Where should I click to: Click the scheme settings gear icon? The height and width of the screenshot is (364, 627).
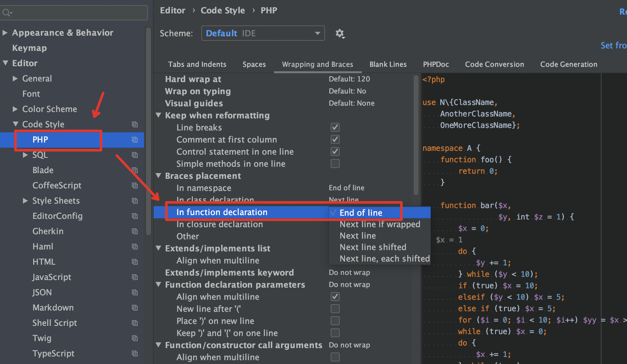340,33
